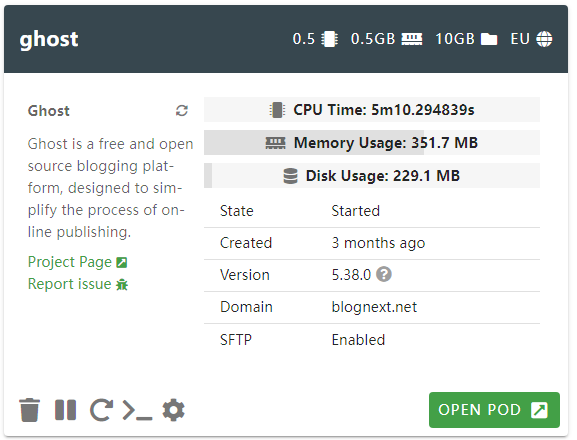
Task: Click the SFTP Enabled row
Action: click(372, 340)
